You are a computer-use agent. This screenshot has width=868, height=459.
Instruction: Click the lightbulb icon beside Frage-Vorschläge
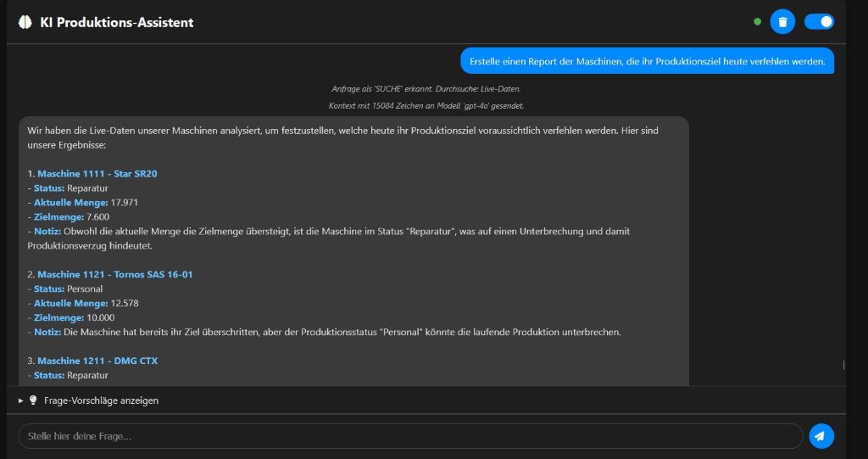pos(34,400)
